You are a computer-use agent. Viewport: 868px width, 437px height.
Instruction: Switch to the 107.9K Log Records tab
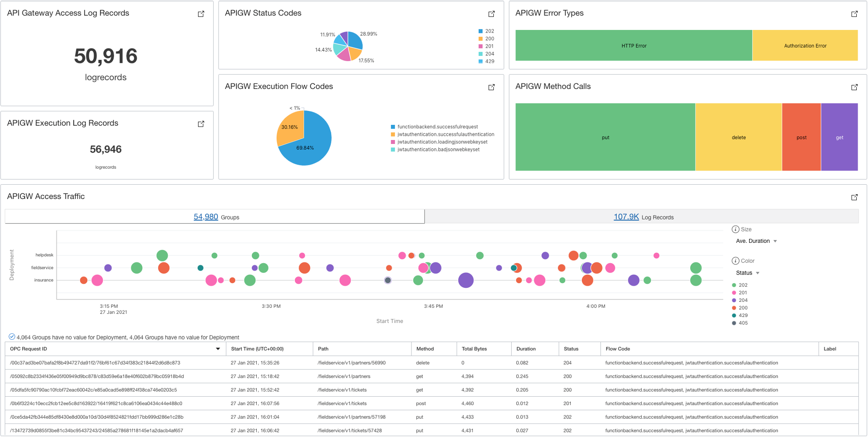(626, 216)
